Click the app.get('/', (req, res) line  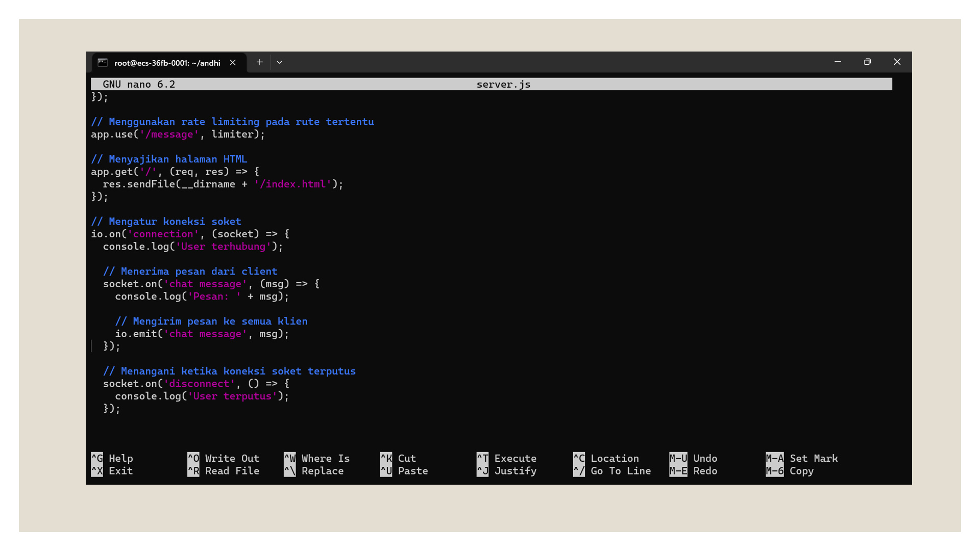click(175, 171)
